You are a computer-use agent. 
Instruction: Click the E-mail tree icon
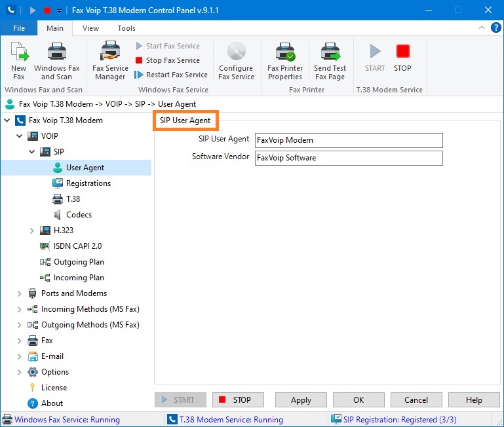click(x=33, y=356)
